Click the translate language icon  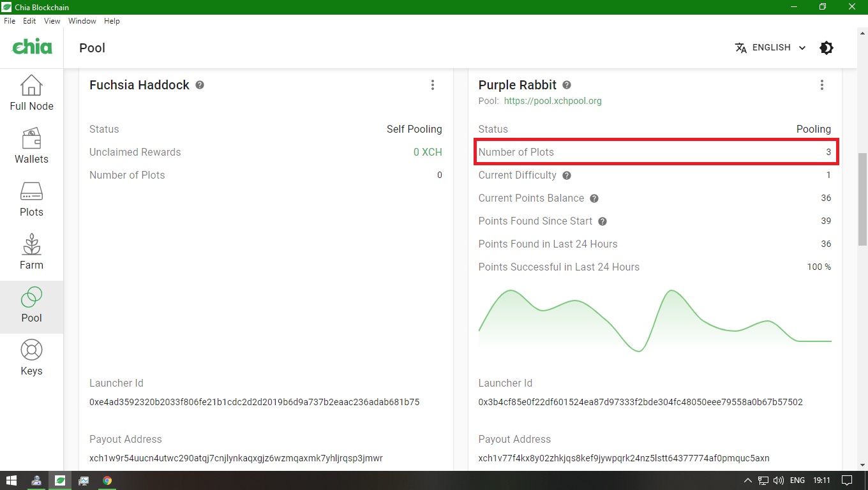pyautogui.click(x=741, y=48)
